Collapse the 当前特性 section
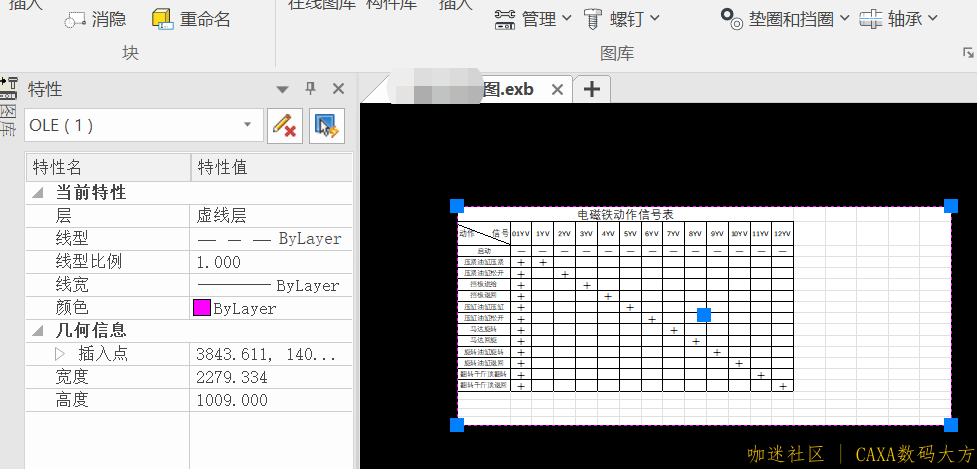Viewport: 977px width, 469px height. pos(38,193)
